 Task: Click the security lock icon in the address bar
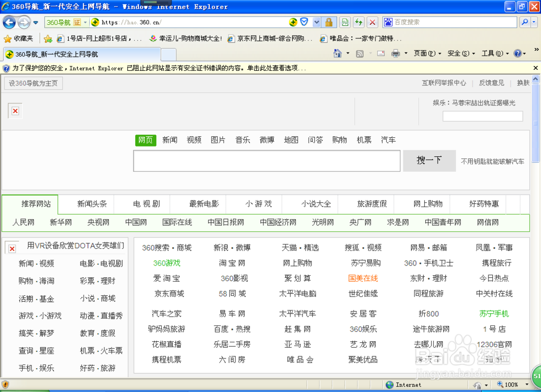pos(329,22)
